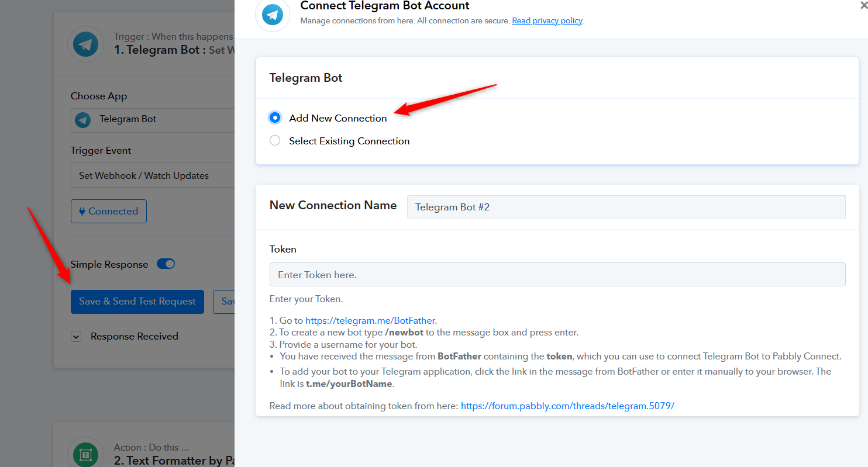Close the Connect Telegram Bot Account panel
This screenshot has width=868, height=467.
(x=864, y=4)
